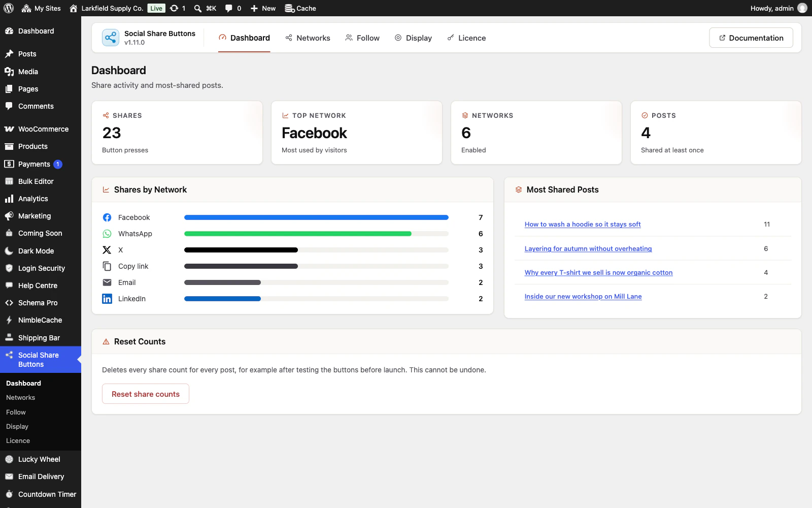Click the Copy link icon
Viewport: 812px width, 508px height.
[107, 266]
